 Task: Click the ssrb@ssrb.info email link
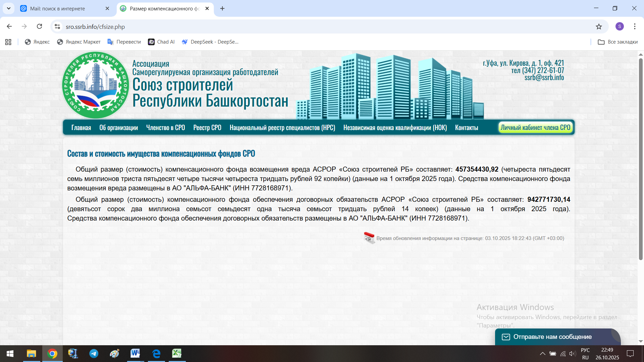[x=544, y=78]
